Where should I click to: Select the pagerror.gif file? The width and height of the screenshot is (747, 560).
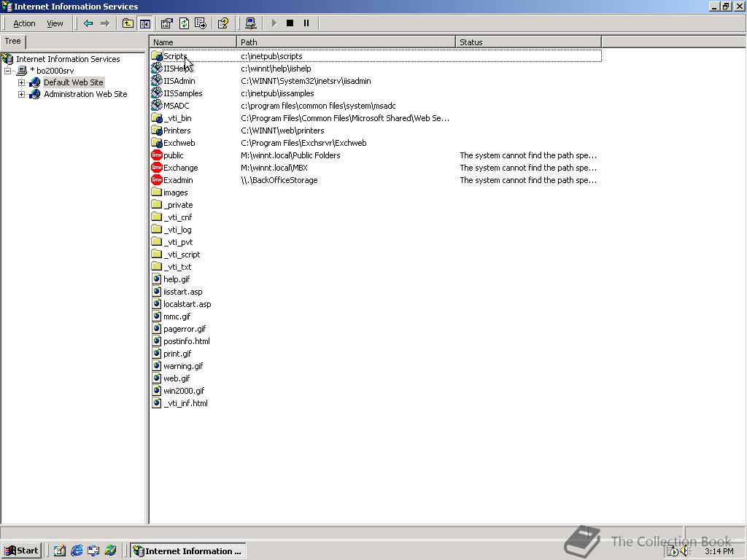[179, 329]
